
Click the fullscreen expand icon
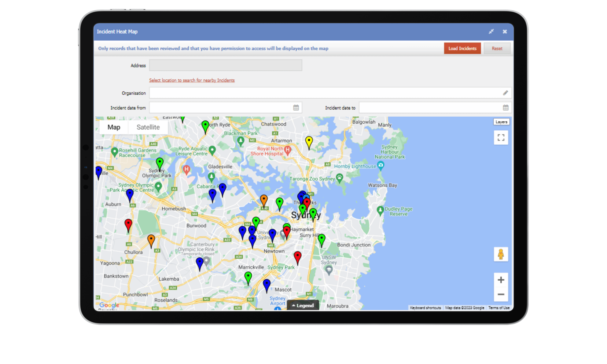point(500,138)
